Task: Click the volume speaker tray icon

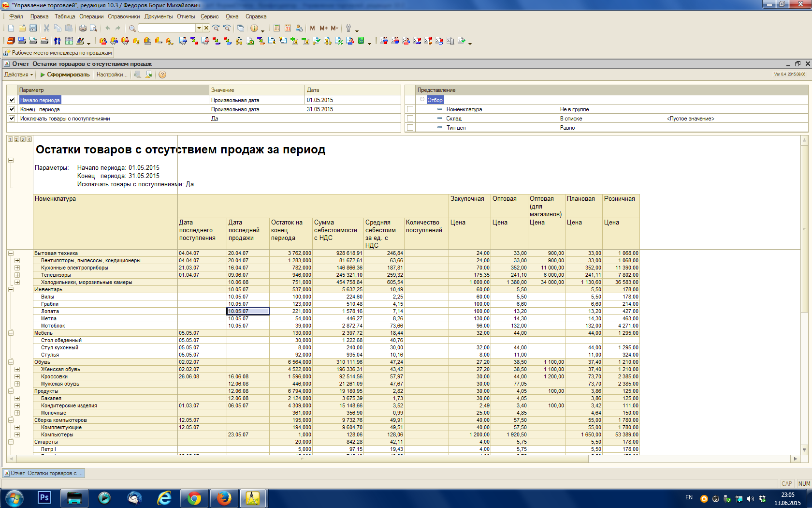Action: click(750, 499)
